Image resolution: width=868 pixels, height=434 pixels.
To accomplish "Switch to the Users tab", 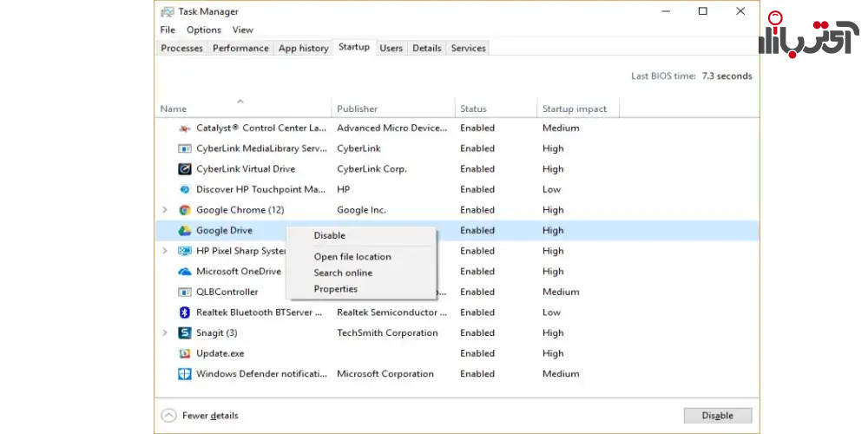I will click(391, 48).
